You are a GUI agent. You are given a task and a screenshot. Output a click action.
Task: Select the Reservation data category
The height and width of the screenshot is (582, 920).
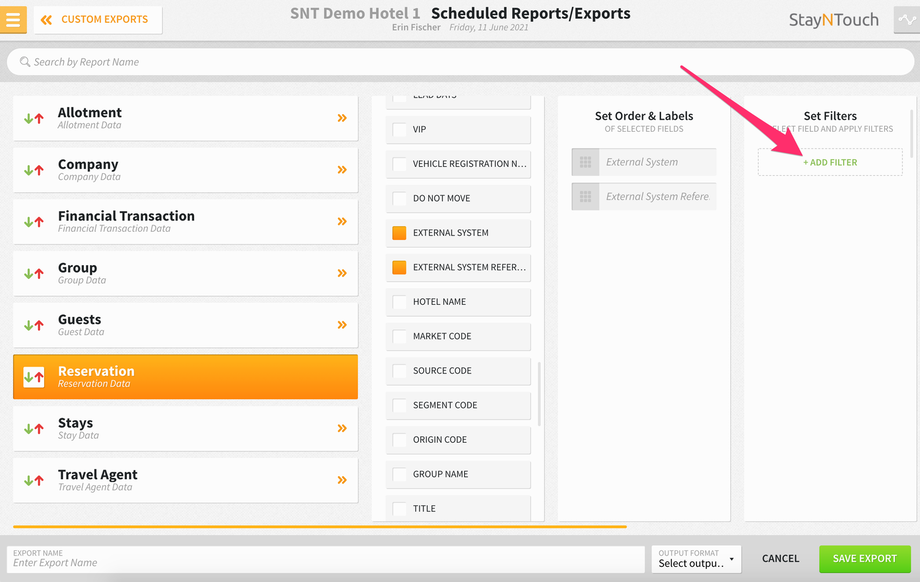(185, 377)
